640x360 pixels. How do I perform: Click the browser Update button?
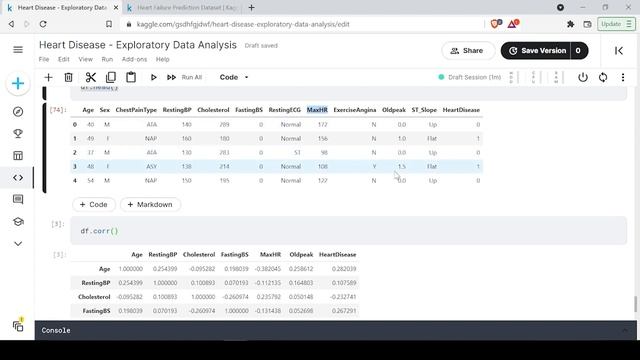coord(616,24)
